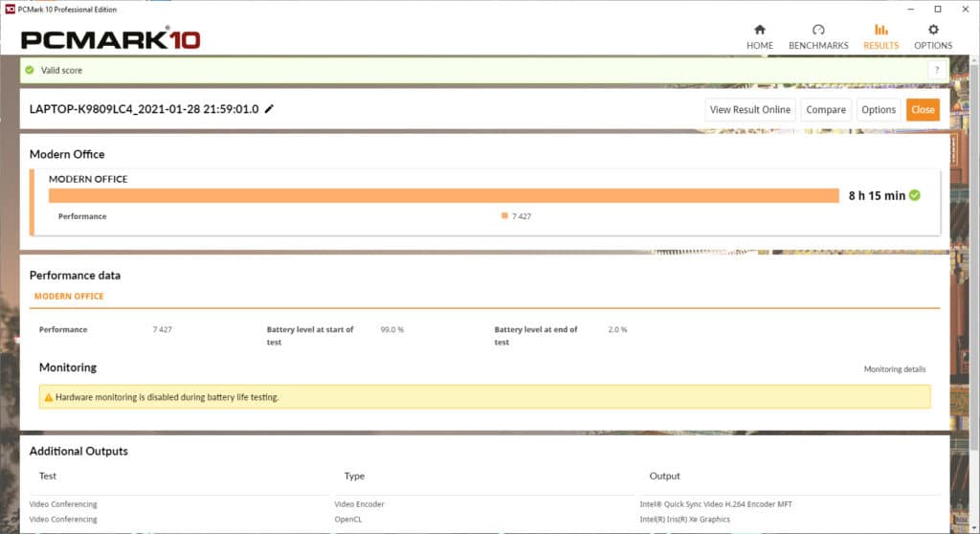Click Intel Quick Sync Video H.264 Encoder output
Screen dimensions: 980x534
tap(716, 504)
